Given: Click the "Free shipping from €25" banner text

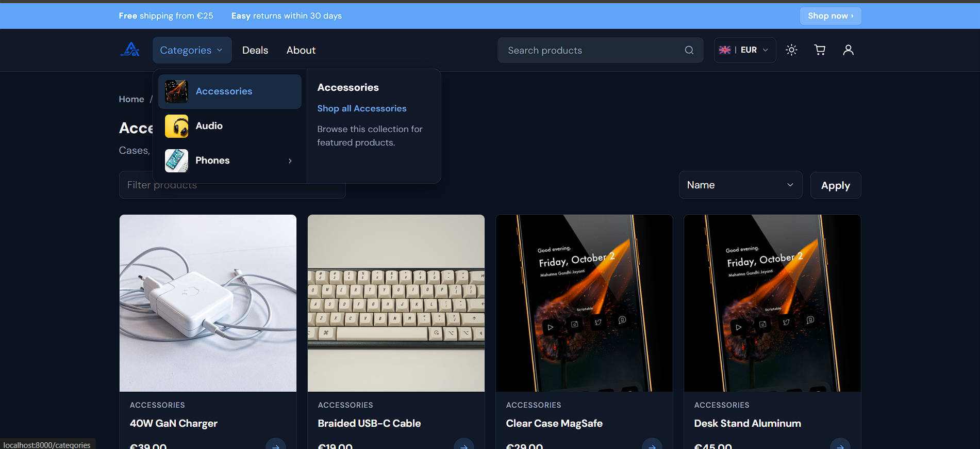Looking at the screenshot, I should 166,16.
